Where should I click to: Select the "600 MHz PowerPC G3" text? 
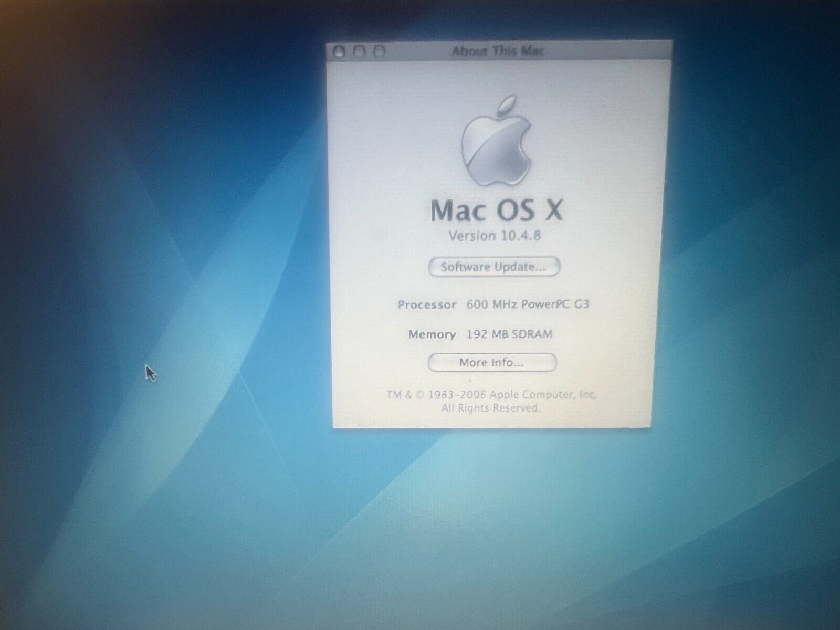coord(528,304)
